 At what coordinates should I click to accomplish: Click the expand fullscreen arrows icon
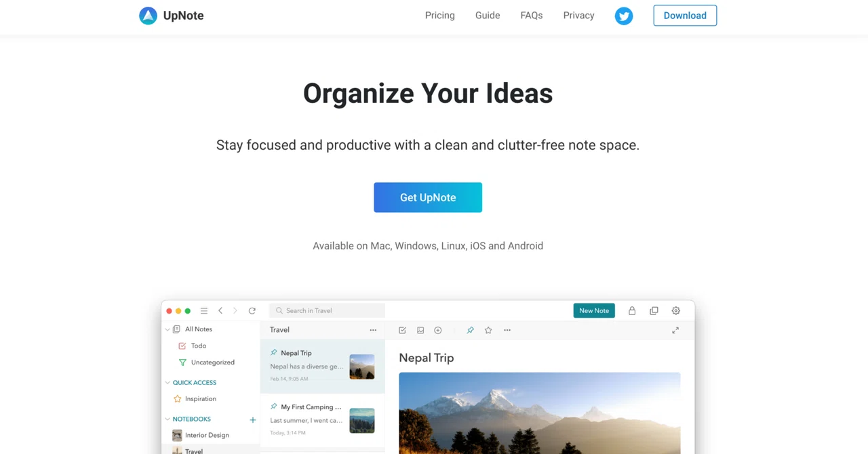[x=675, y=330]
